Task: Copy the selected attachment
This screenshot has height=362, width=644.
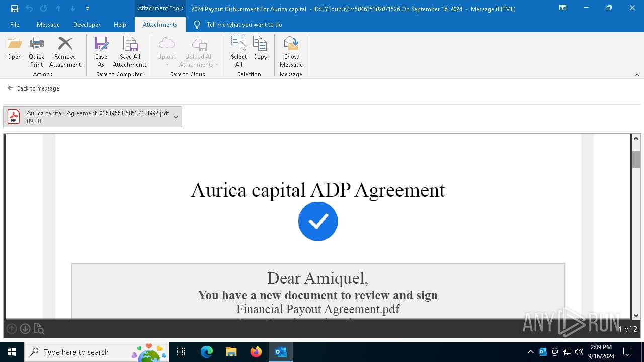Action: click(260, 49)
